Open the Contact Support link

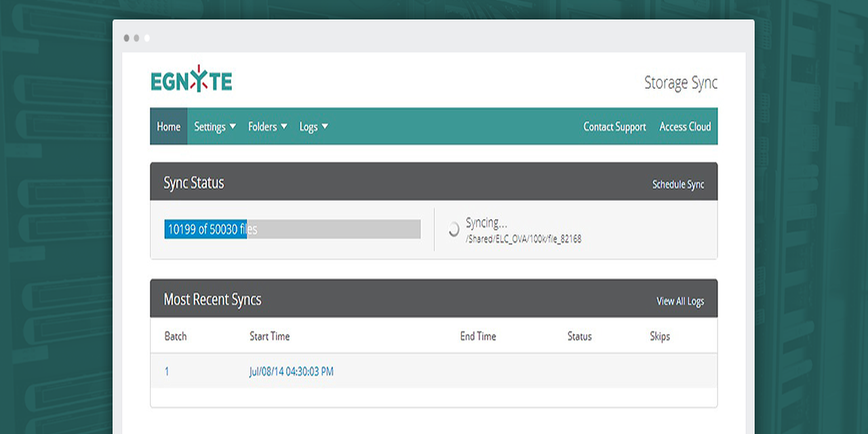tap(614, 127)
